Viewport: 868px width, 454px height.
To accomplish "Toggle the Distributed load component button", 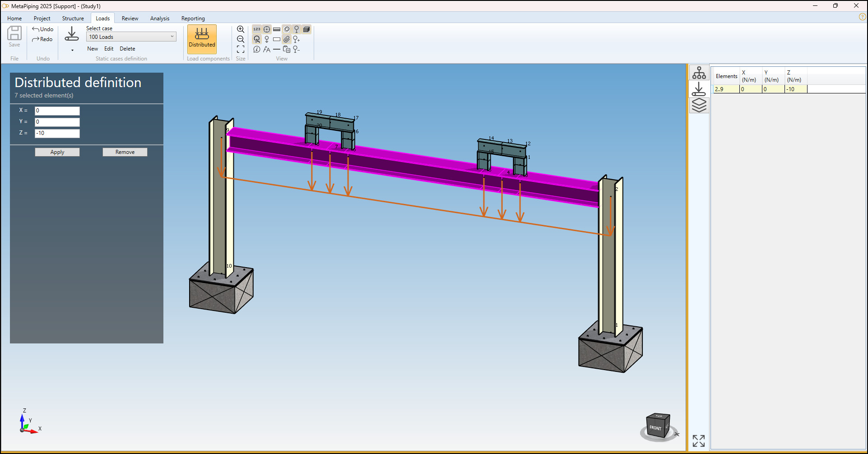I will coord(202,38).
